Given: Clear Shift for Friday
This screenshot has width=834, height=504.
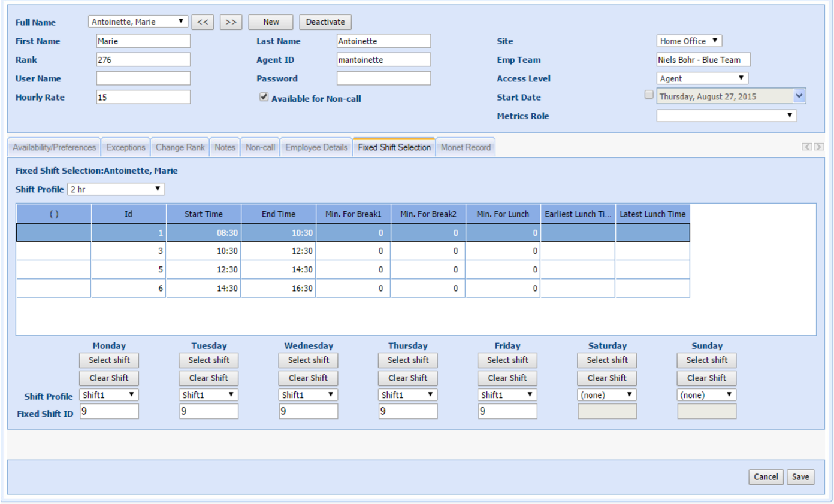Looking at the screenshot, I should (507, 378).
